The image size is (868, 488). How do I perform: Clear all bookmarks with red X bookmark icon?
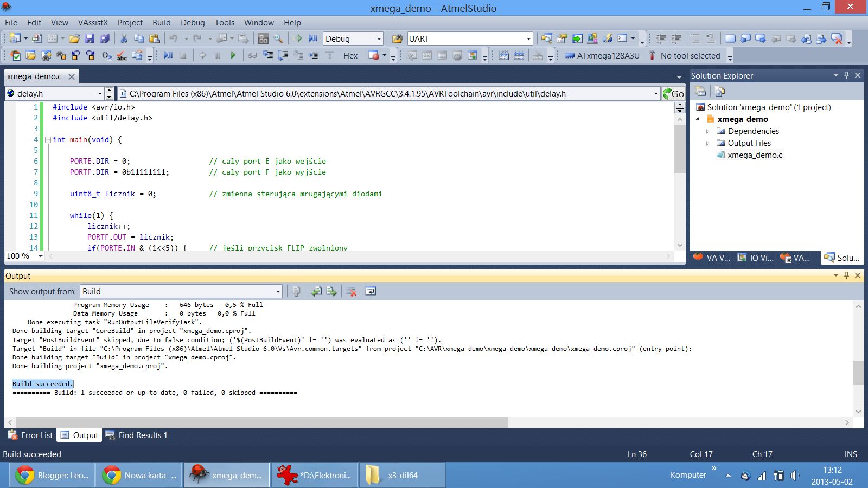(x=837, y=38)
